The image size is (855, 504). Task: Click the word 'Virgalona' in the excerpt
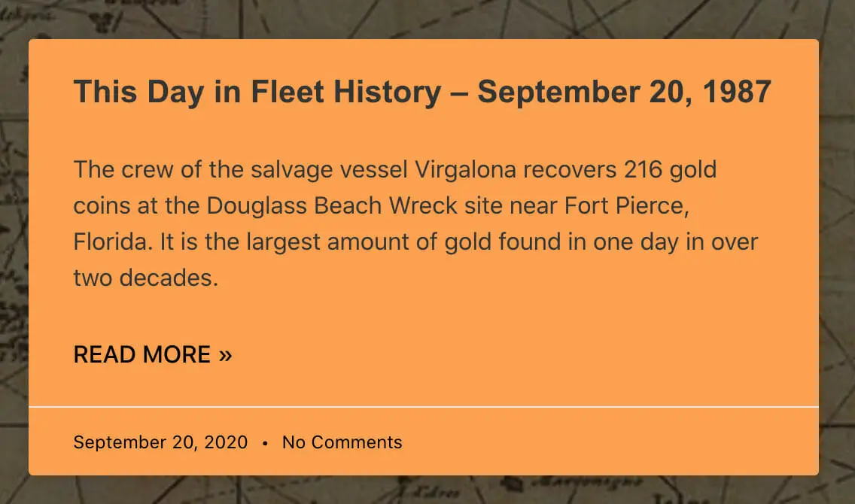(465, 169)
